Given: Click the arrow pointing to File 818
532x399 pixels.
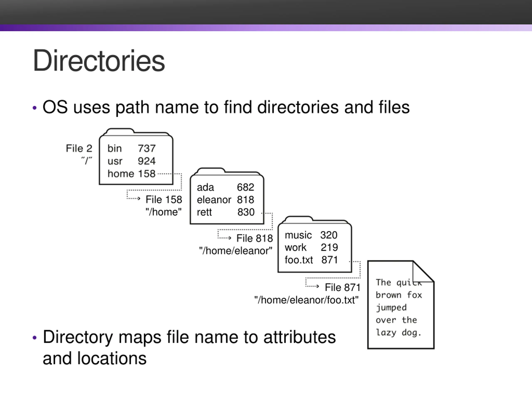Looking at the screenshot, I should (225, 238).
